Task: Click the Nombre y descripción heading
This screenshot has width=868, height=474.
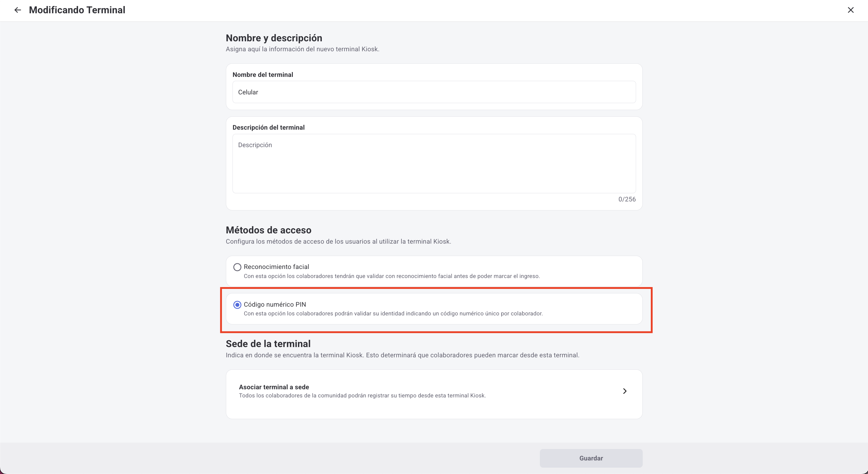Action: click(274, 38)
